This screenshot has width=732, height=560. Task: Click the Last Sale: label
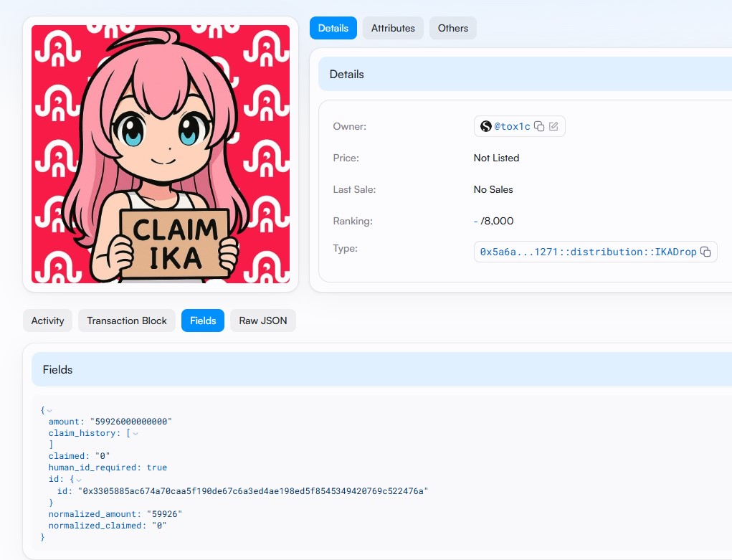pyautogui.click(x=354, y=189)
